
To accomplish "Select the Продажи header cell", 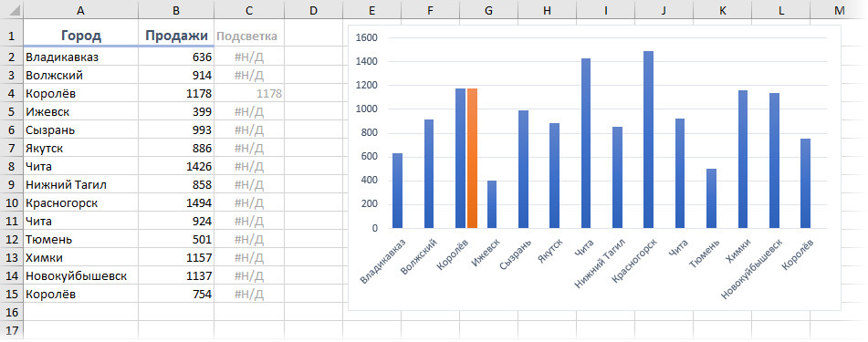I will (176, 36).
